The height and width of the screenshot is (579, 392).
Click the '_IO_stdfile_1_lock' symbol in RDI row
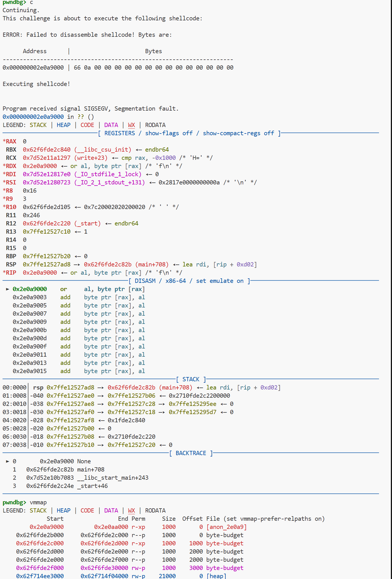click(108, 174)
